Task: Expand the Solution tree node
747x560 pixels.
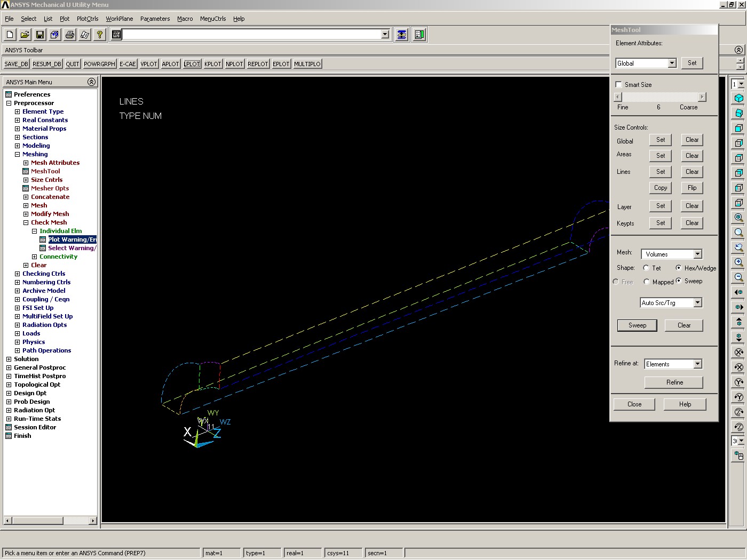Action: (9, 359)
